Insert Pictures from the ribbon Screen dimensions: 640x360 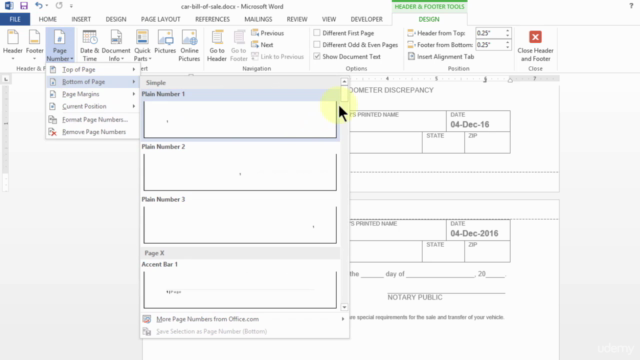click(x=165, y=42)
